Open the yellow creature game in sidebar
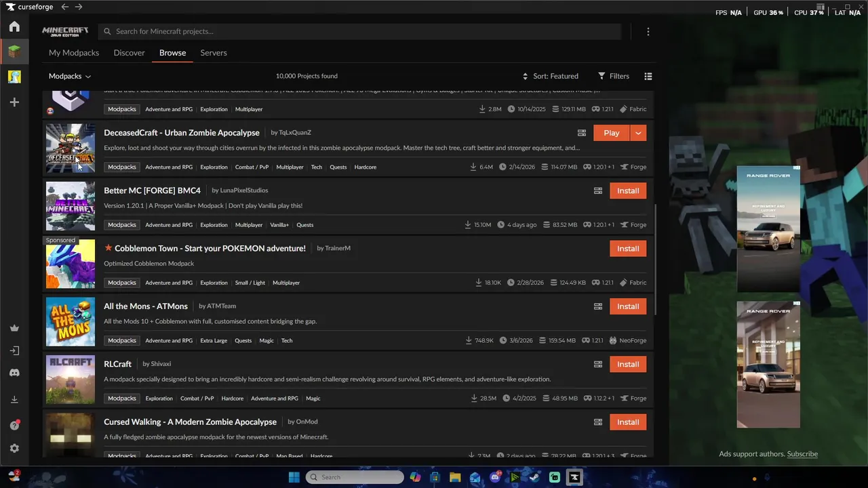The width and height of the screenshot is (868, 488). pyautogui.click(x=14, y=77)
